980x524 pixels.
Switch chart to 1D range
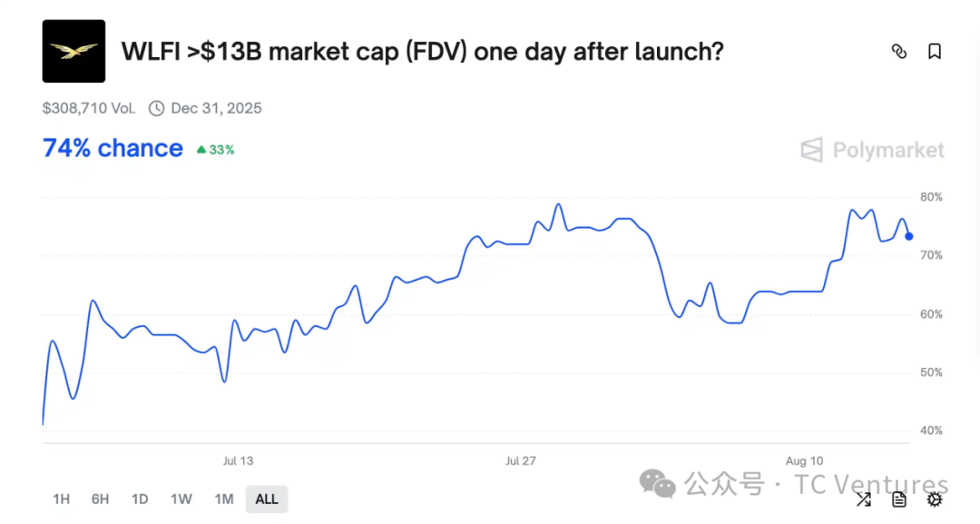140,499
